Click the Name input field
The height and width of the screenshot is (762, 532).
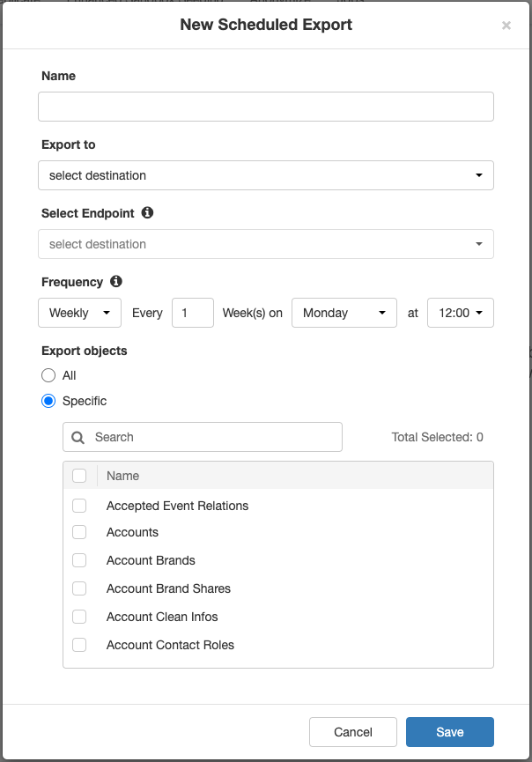(266, 107)
